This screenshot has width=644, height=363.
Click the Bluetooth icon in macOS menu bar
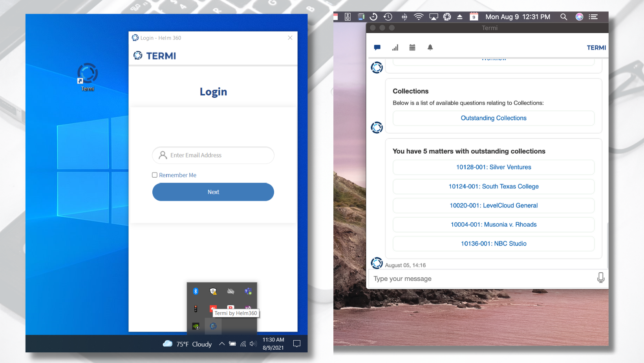(404, 17)
